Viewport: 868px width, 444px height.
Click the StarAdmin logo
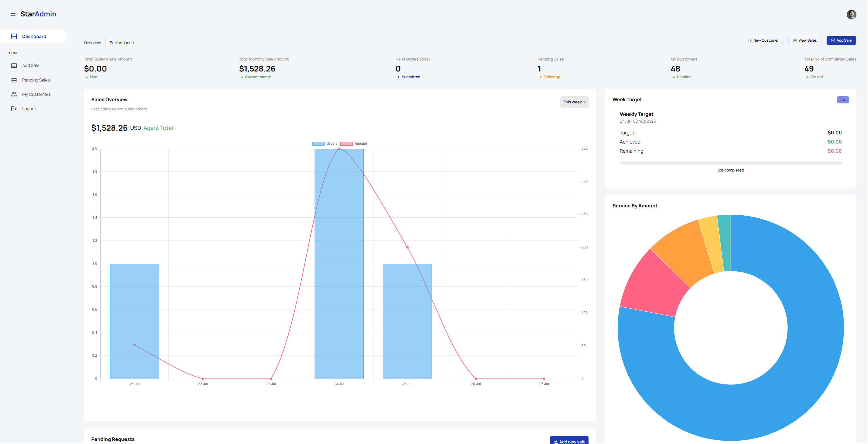click(x=38, y=14)
